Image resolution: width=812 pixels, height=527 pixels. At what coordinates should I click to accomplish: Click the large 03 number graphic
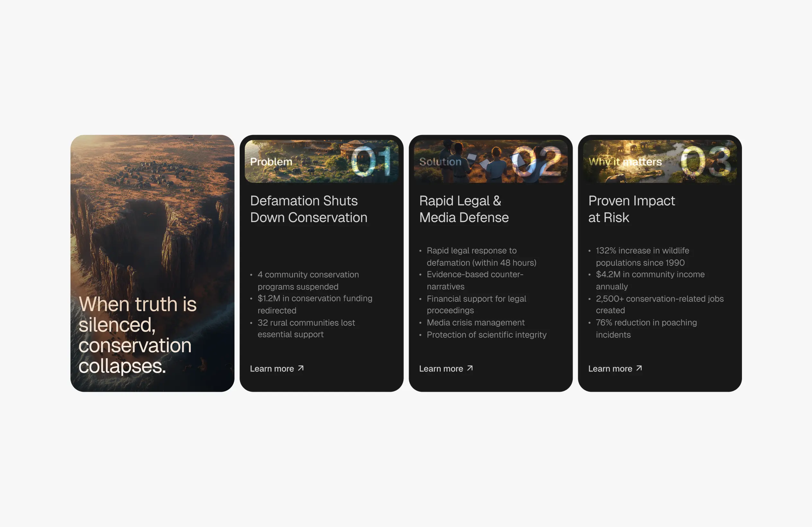coord(706,162)
